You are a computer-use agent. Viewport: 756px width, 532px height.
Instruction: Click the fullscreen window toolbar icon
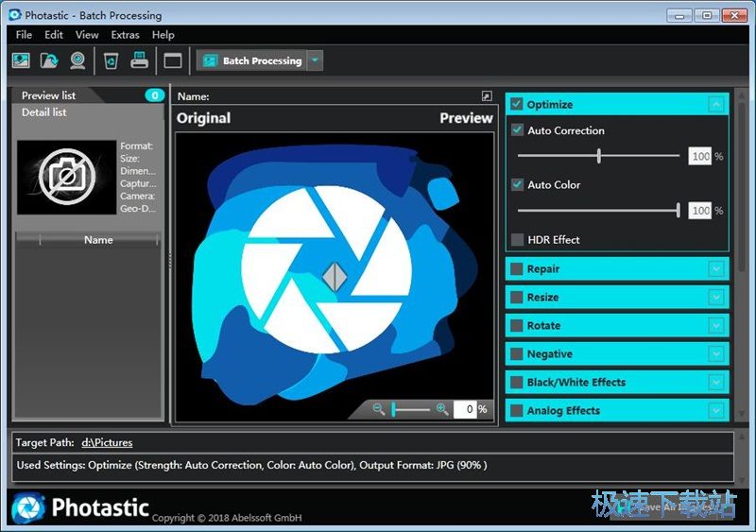tap(172, 60)
